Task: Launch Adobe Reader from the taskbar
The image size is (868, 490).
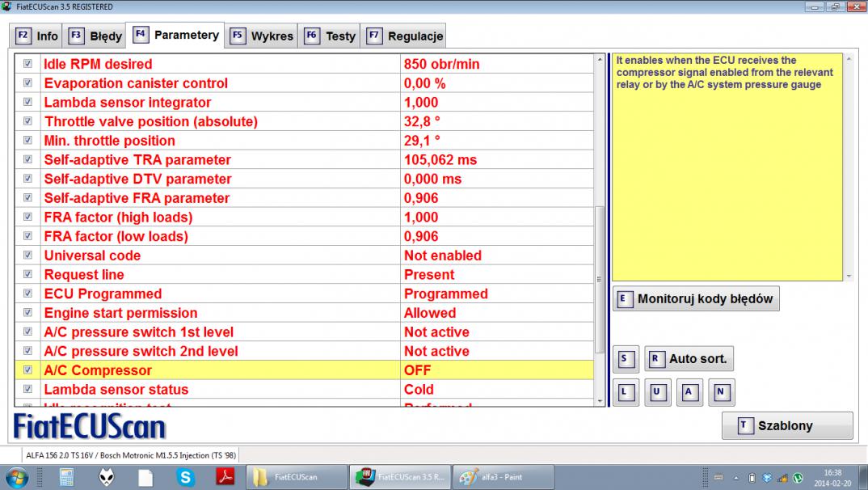Action: click(x=225, y=477)
